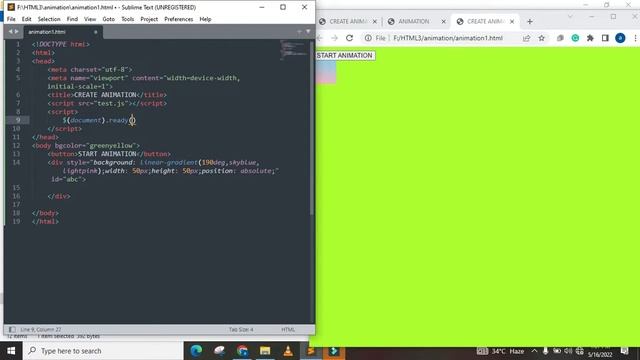Go to previous tab arrow in Sublime
Screen dimensions: 640x360
[10, 31]
